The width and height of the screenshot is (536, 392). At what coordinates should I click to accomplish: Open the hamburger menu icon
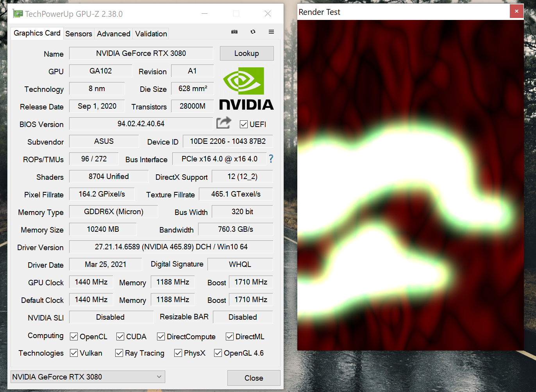[271, 32]
